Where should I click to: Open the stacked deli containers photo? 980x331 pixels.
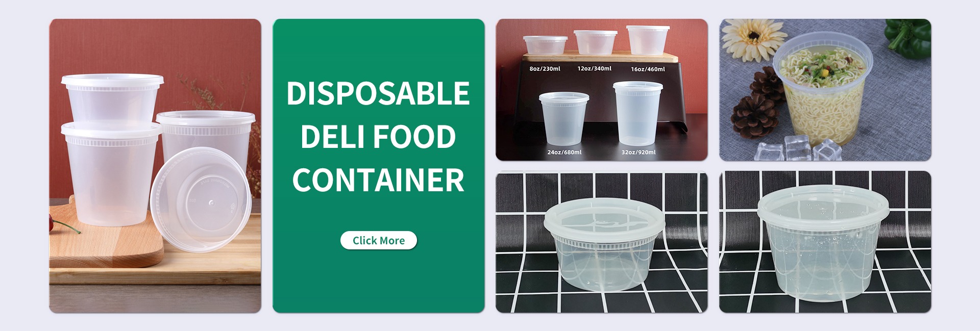tap(155, 166)
